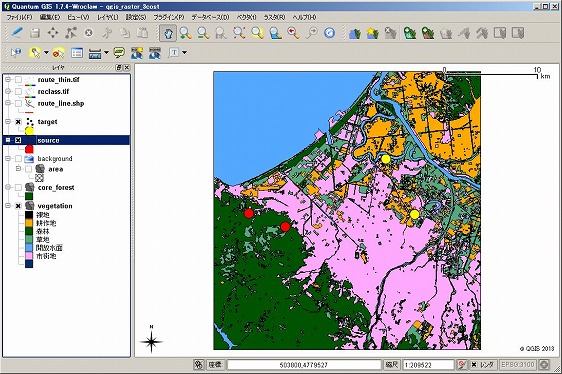Select the Move feature tool
Viewport: 562px width, 374px height.
coord(53,33)
